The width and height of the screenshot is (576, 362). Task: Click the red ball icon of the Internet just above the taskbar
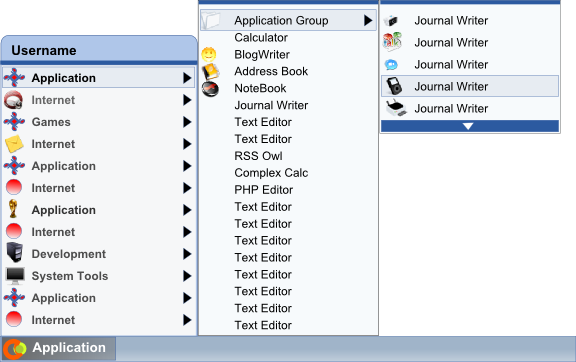click(x=14, y=319)
